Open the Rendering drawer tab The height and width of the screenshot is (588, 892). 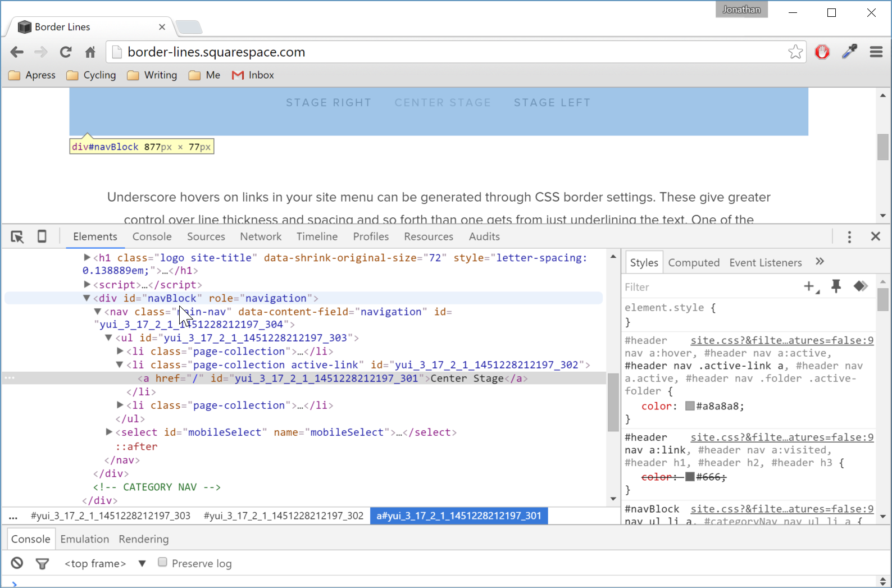(144, 539)
